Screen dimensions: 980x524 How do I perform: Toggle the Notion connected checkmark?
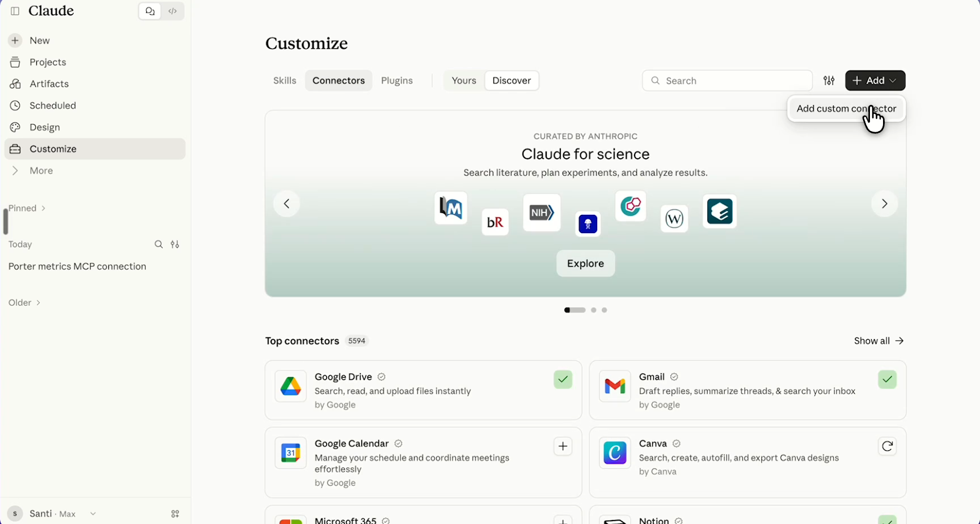(888, 520)
